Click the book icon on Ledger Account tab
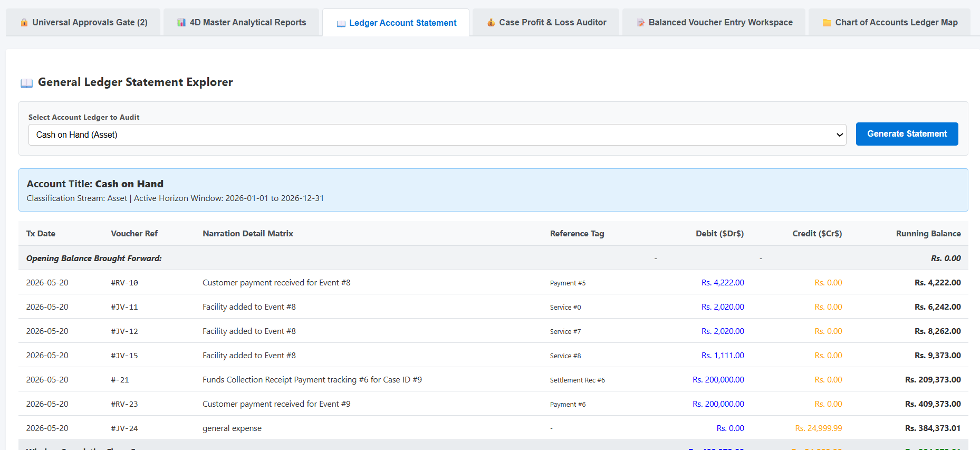 341,23
